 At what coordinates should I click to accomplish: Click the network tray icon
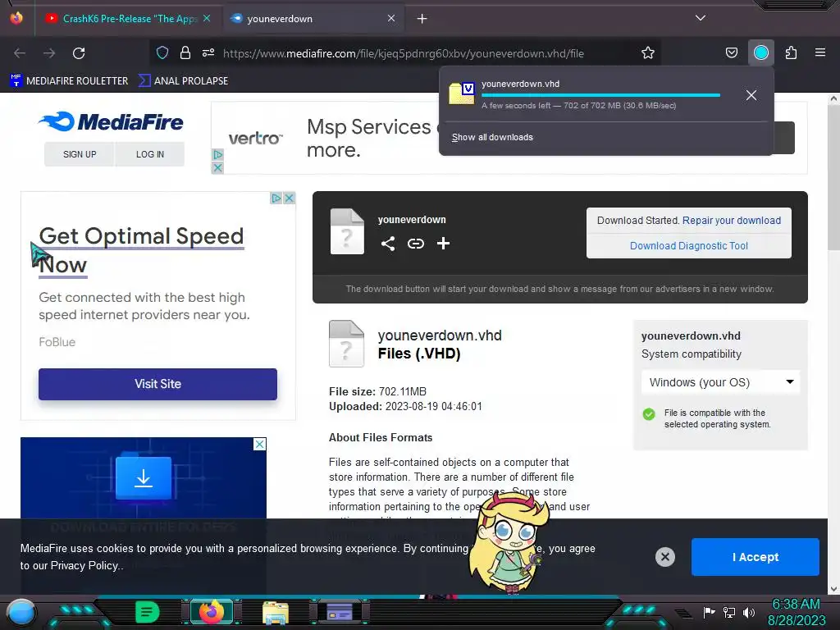pyautogui.click(x=729, y=612)
